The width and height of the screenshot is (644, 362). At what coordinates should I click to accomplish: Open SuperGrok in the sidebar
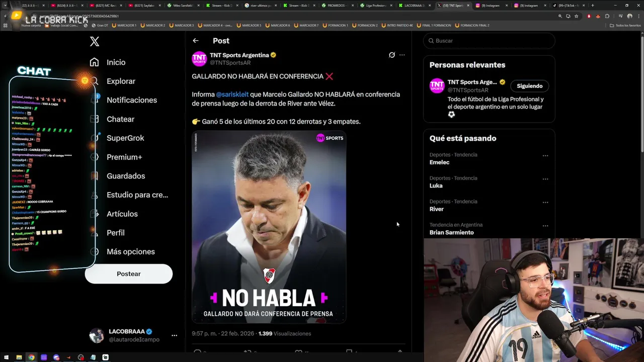coord(125,138)
